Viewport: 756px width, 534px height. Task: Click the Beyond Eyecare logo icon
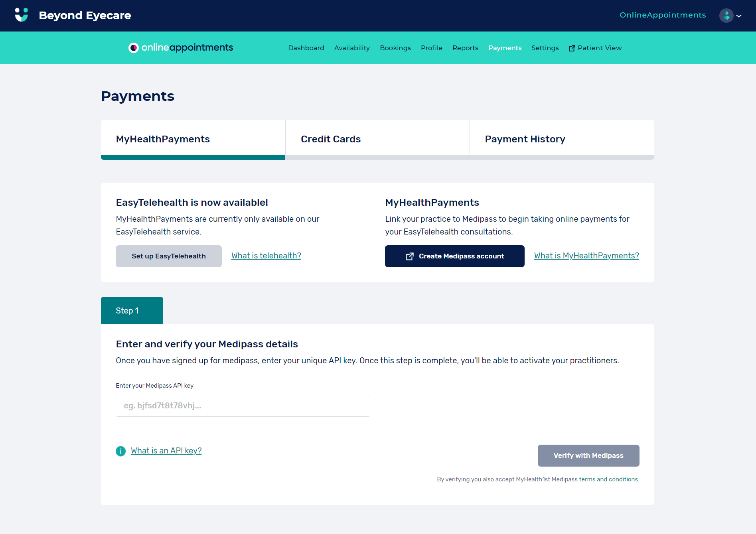click(x=22, y=15)
